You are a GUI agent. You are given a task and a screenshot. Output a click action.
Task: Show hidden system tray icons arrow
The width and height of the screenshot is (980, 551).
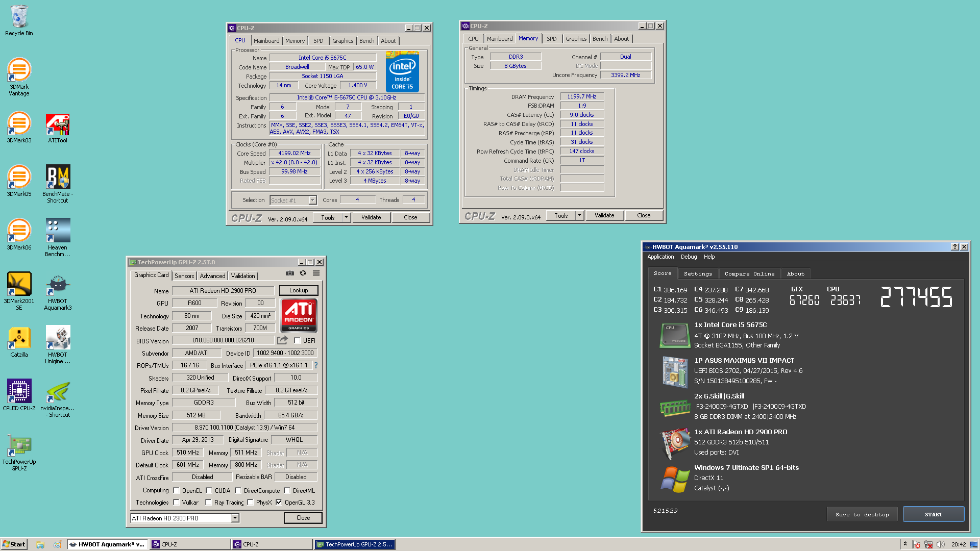tap(905, 544)
